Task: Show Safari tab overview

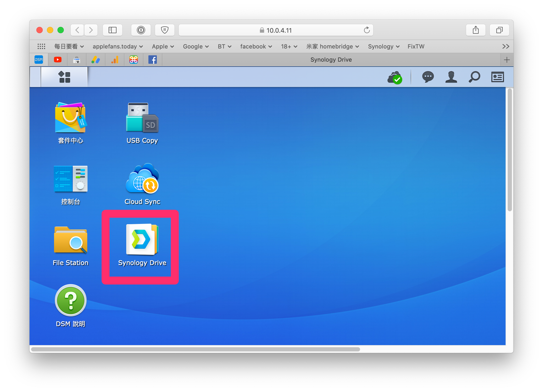Action: (500, 30)
